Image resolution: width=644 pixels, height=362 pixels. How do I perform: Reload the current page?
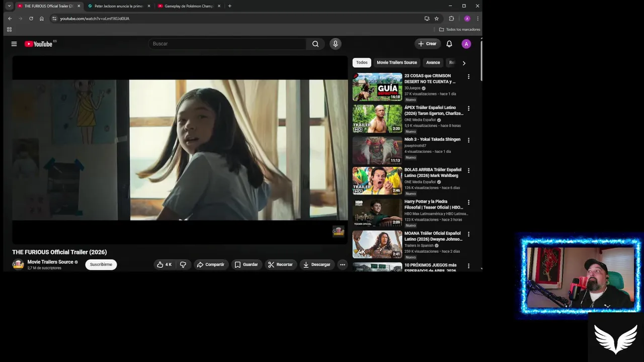pyautogui.click(x=31, y=19)
